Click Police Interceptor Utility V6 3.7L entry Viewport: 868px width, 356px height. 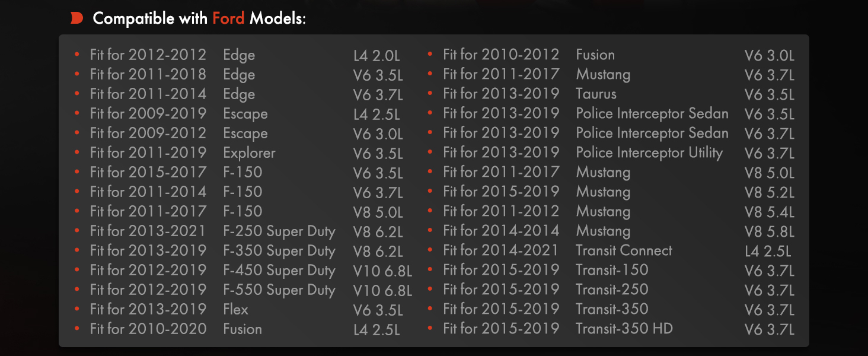coord(611,153)
